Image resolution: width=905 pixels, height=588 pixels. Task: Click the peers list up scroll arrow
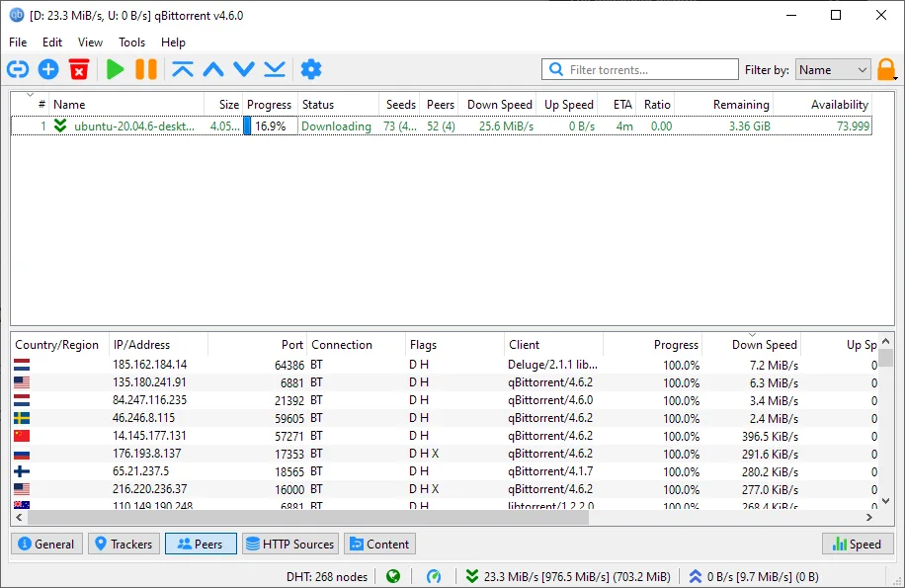click(886, 342)
